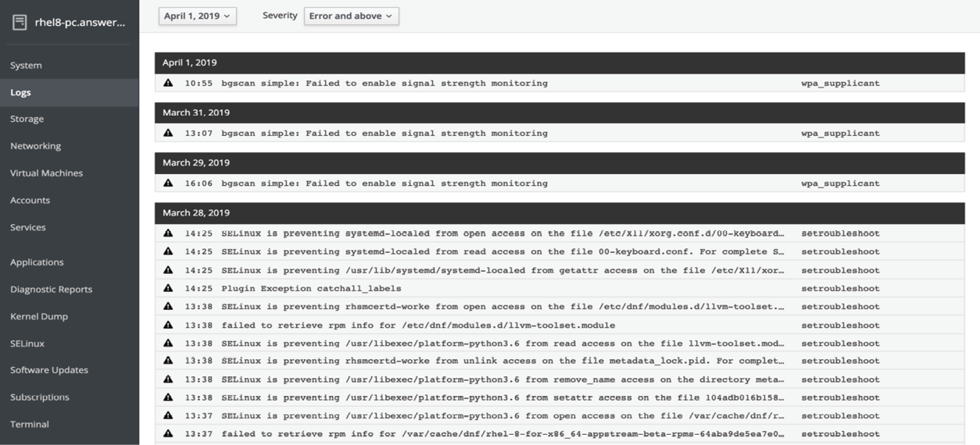Click warning icon on March 29 16:06 entry
980x445 pixels.
click(x=168, y=183)
